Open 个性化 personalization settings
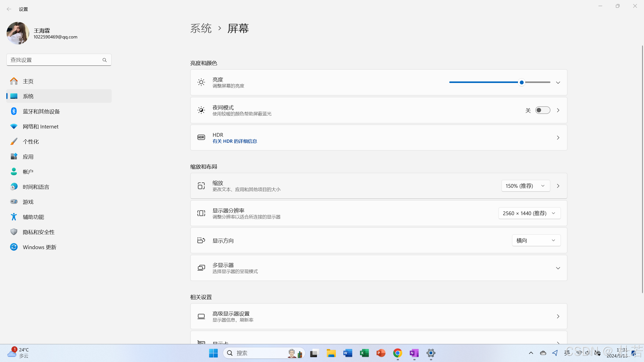 tap(31, 142)
